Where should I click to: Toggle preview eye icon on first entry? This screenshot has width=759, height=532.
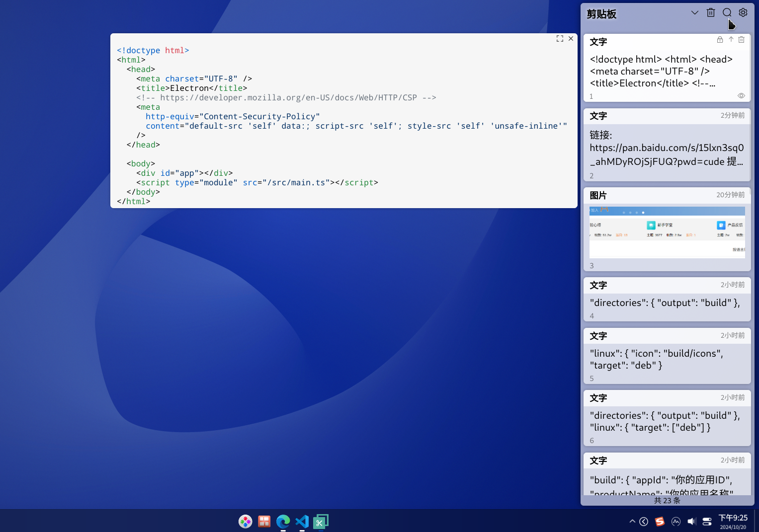[x=741, y=96]
